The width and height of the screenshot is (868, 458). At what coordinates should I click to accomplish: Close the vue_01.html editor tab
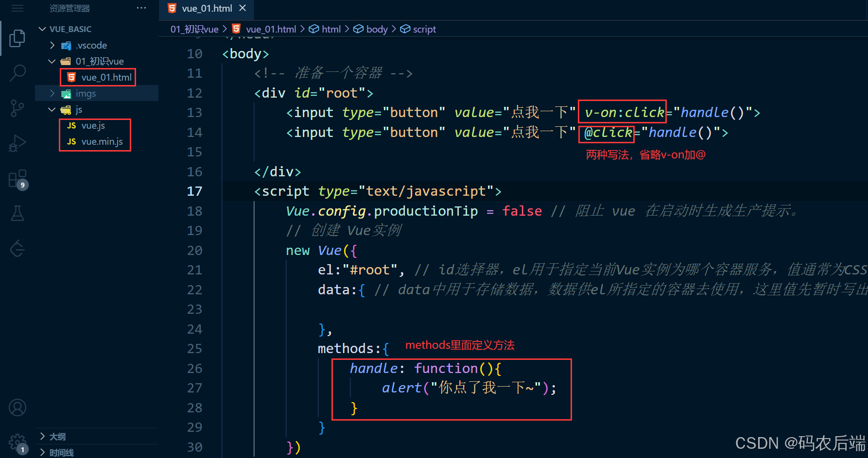click(243, 8)
